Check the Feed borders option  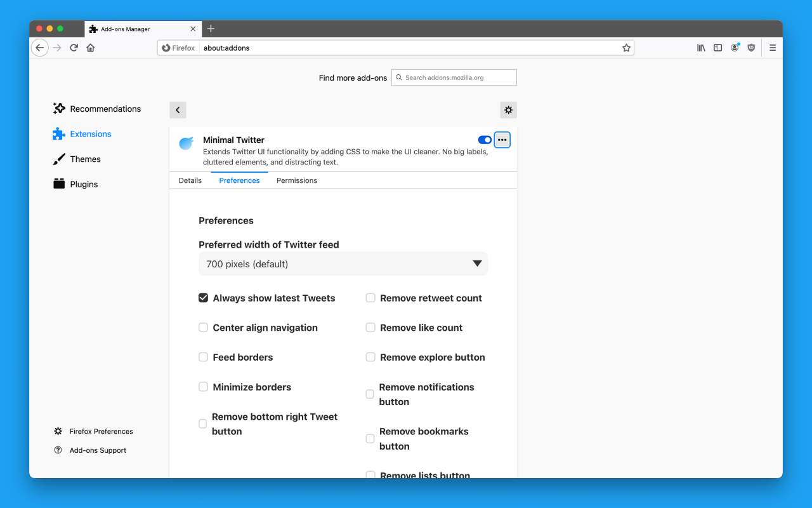pos(203,357)
